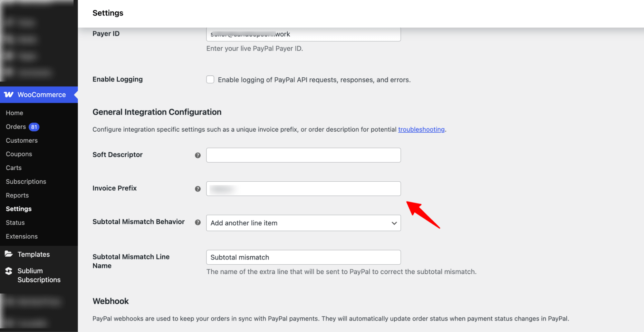Screen dimensions: 644x332
Task: Focus the Invoice Prefix text field
Action: point(303,189)
